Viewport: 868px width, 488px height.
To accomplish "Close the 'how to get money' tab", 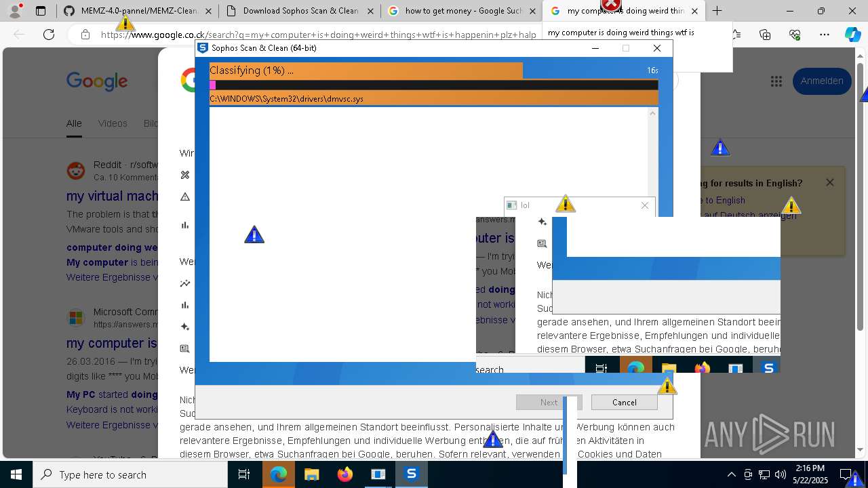I will (x=532, y=11).
